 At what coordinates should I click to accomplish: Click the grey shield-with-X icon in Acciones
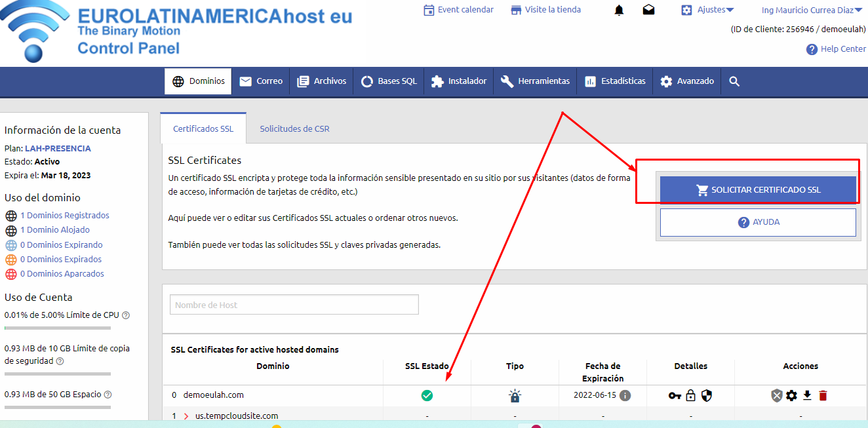point(776,395)
